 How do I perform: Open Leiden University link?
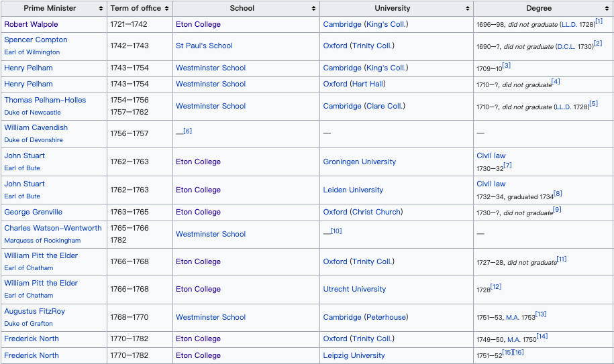pos(353,190)
